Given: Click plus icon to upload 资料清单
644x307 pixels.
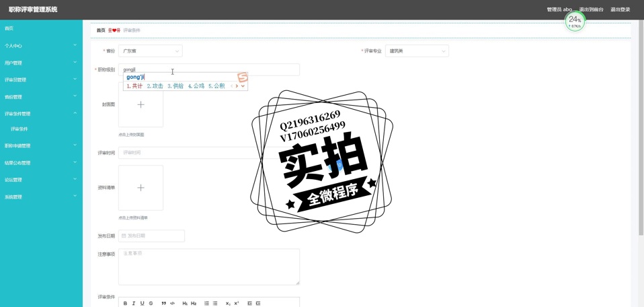Looking at the screenshot, I should click(140, 188).
